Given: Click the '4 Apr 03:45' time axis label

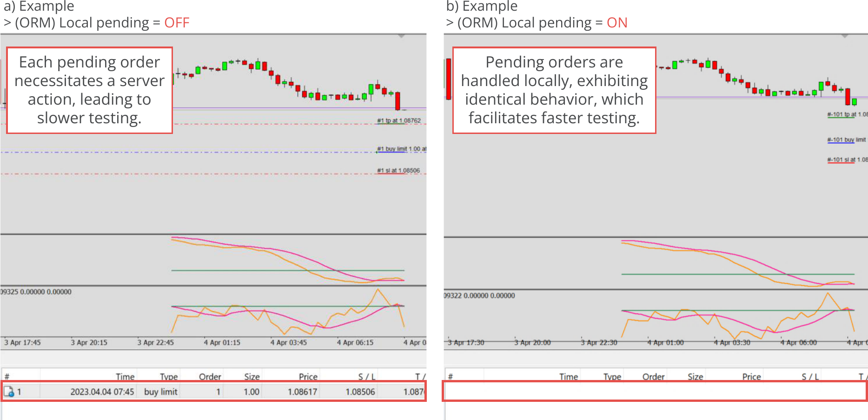Looking at the screenshot, I should pyautogui.click(x=289, y=342).
